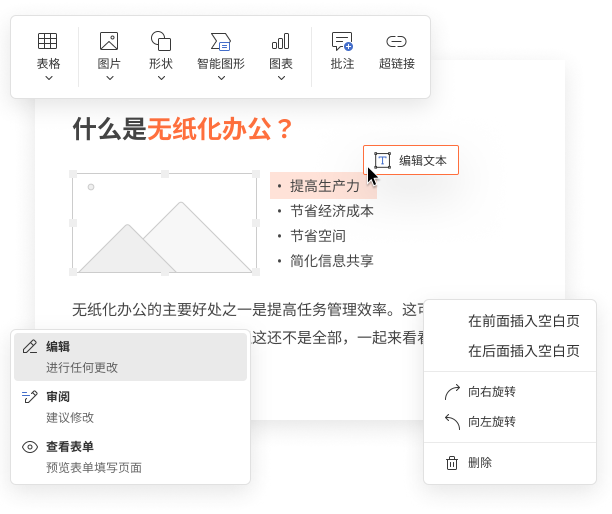Click the top-center handle of image placeholder

point(165,174)
